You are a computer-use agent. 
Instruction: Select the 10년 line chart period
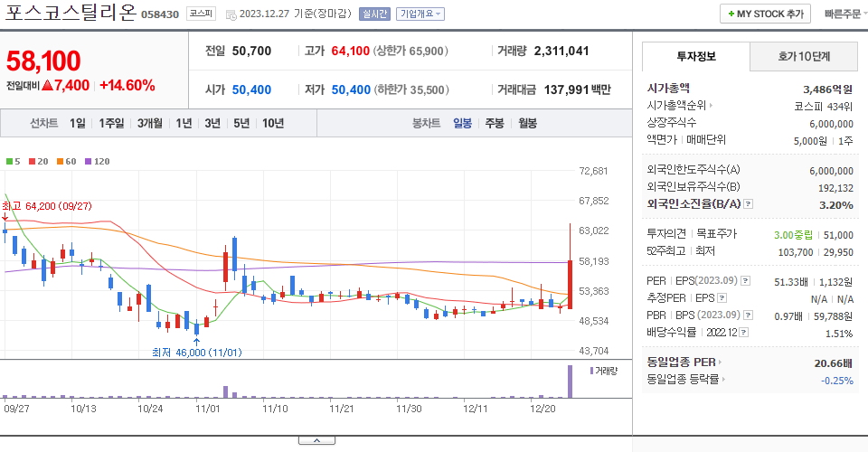tap(273, 123)
